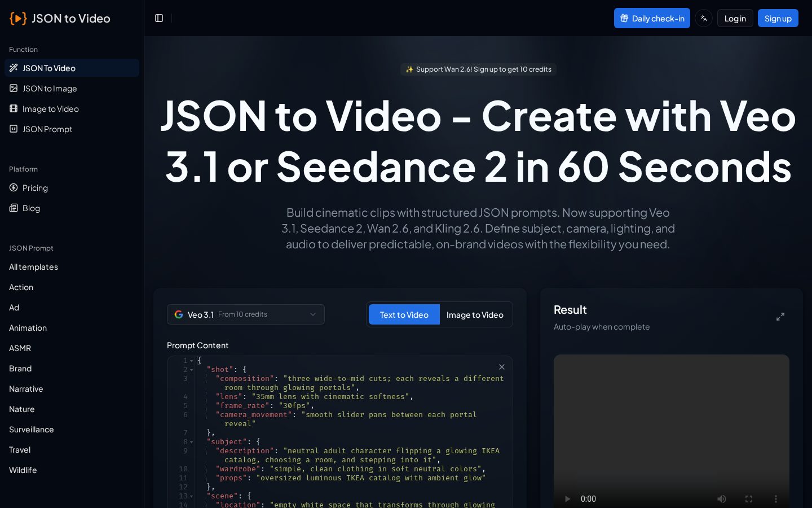
Task: Collapse the code fold arrow on line 1
Action: (192, 361)
